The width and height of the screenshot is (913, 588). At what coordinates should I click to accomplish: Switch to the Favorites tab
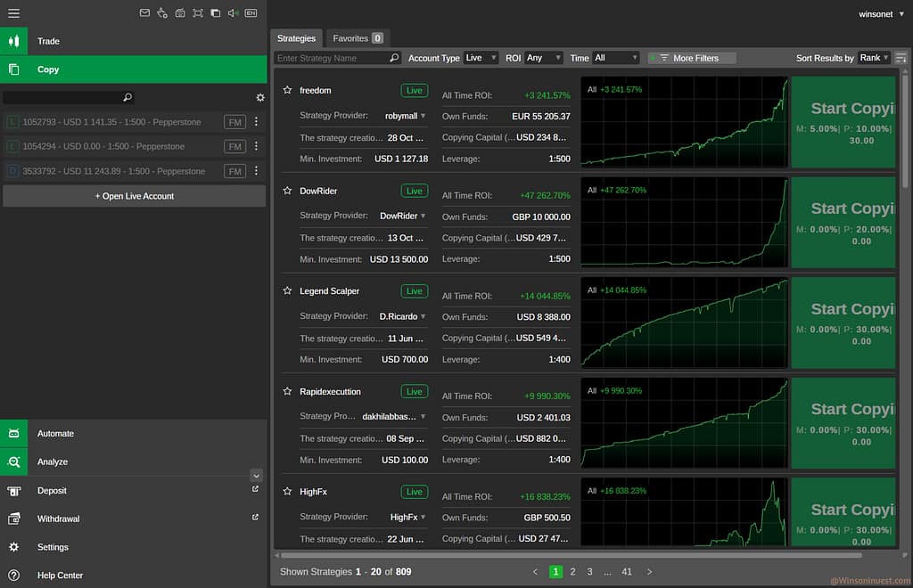[357, 38]
